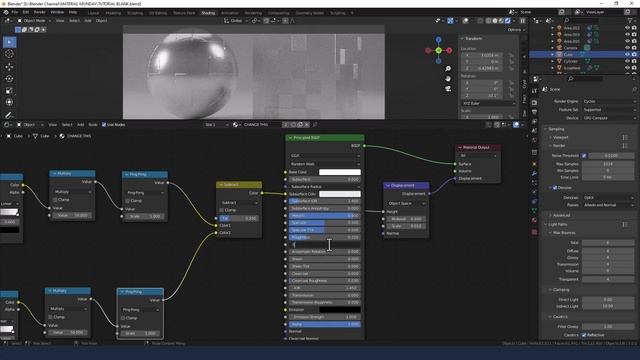Toggle Clamp on upper Multiply node
The height and width of the screenshot is (360, 640).
point(55,200)
